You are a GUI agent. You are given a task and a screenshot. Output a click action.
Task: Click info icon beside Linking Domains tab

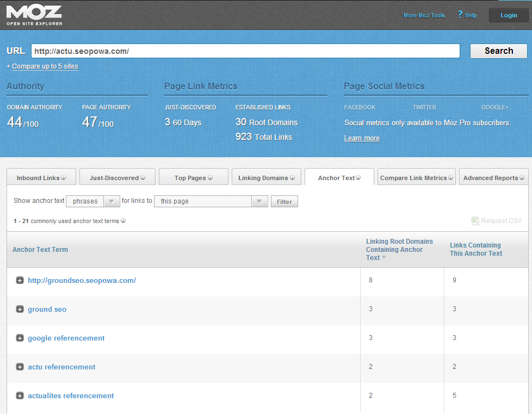tap(292, 178)
